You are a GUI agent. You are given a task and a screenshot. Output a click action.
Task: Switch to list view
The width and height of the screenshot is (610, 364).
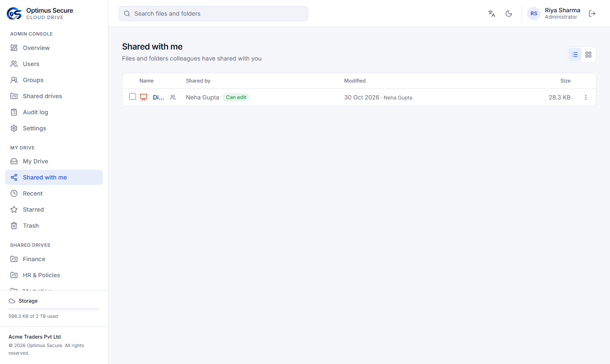pos(575,55)
